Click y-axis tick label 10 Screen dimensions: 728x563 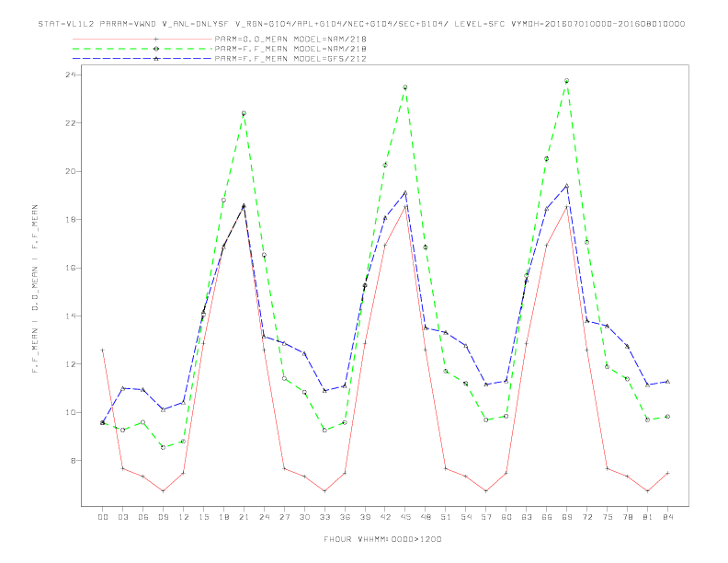click(71, 412)
